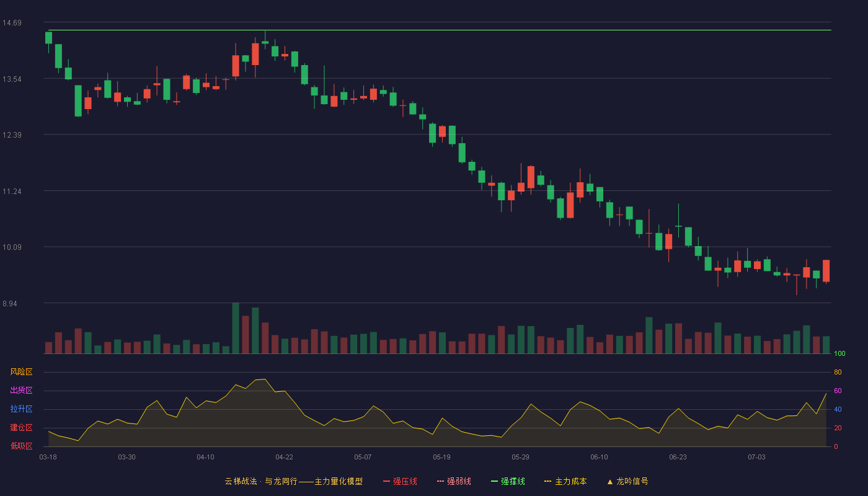Click the title 云梯战法 · 与龙同行 text
The width and height of the screenshot is (868, 496).
pyautogui.click(x=260, y=481)
